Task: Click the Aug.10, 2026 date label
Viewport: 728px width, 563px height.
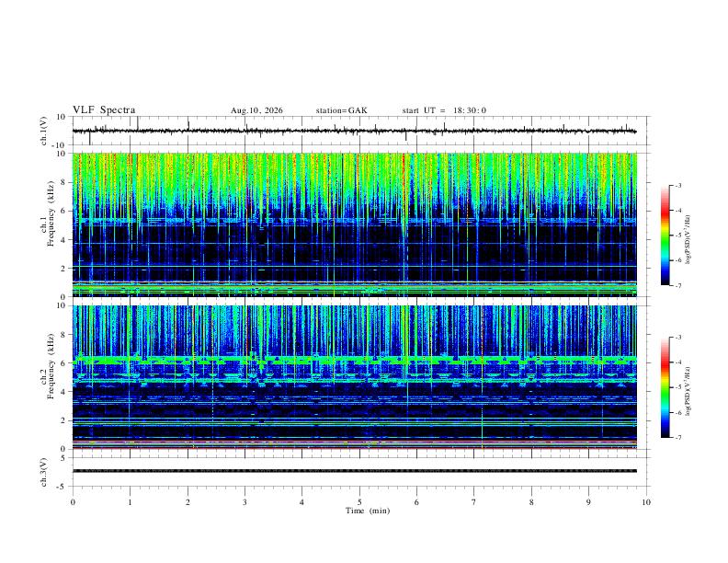Action: coord(256,110)
